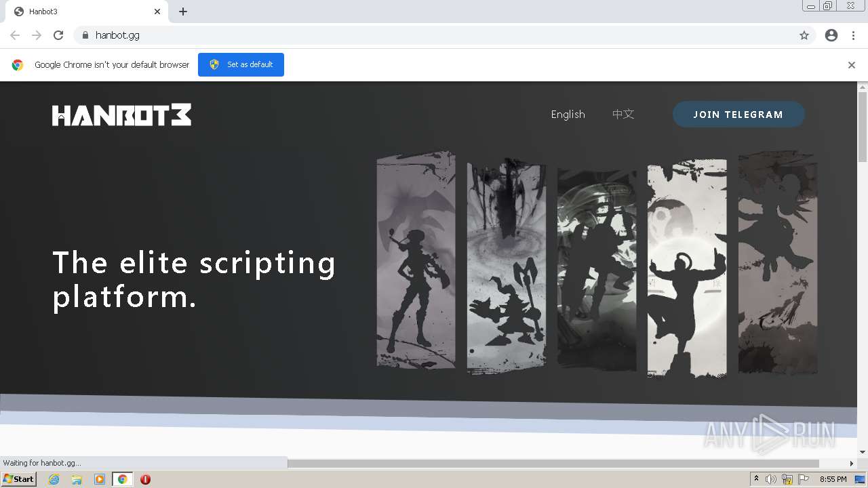Open a new tab with plus

tap(183, 12)
